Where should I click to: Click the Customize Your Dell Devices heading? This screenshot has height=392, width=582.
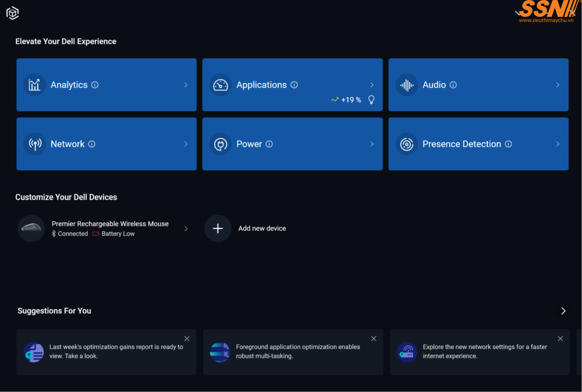[x=66, y=197]
